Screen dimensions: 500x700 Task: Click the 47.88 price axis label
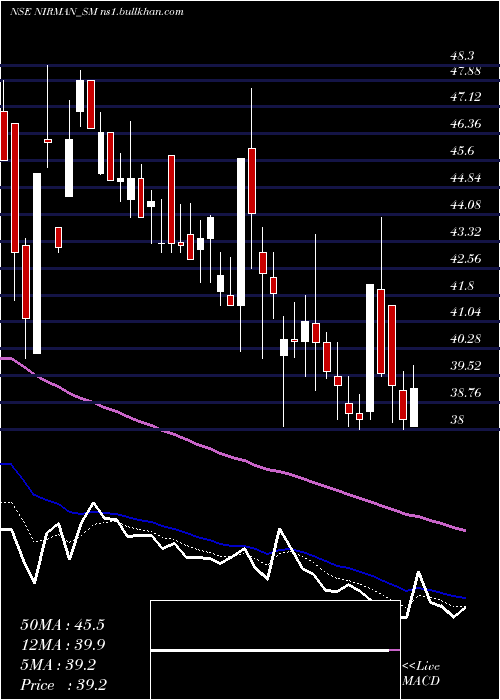(465, 71)
